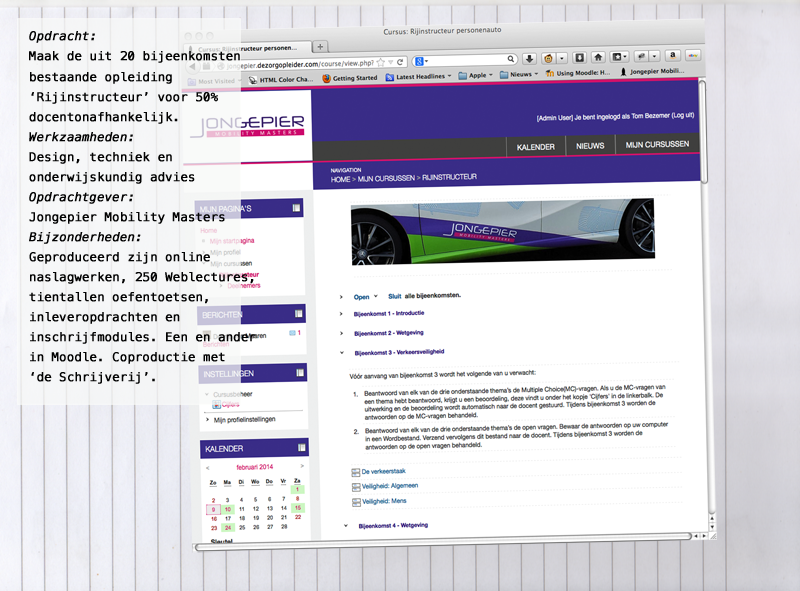800x591 pixels.
Task: Open the dropdown arrow beside the share add-on
Action: (655, 56)
